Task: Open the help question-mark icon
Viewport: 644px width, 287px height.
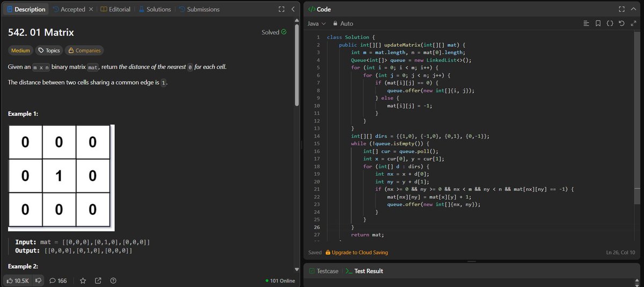Action: click(x=113, y=281)
